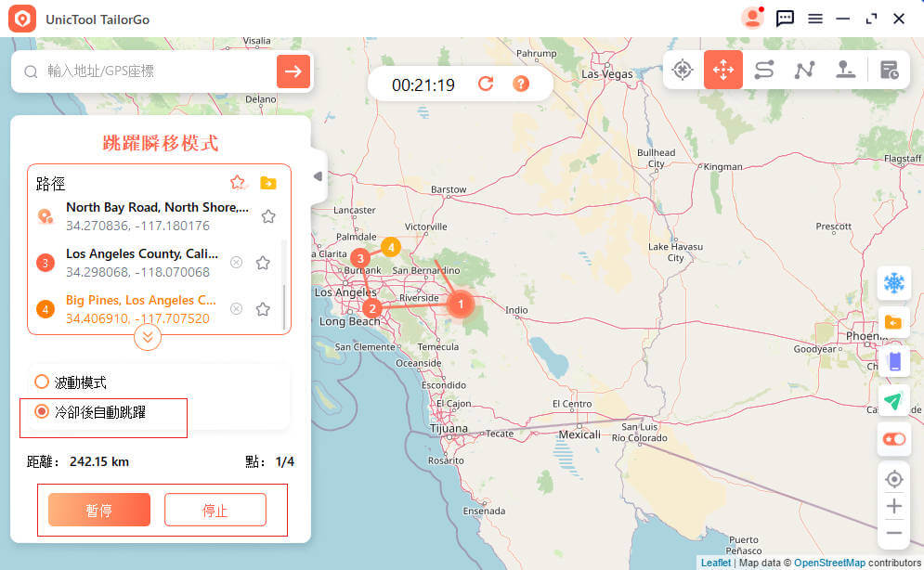Submit search with the orange arrow button
Image resolution: width=924 pixels, height=570 pixels.
tap(293, 71)
